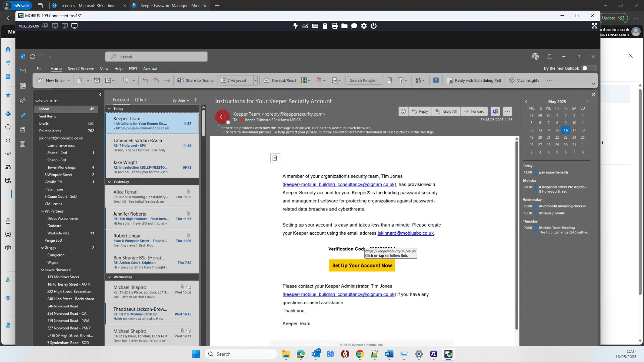
Task: Click the Share to Teams button
Action: [196, 80]
